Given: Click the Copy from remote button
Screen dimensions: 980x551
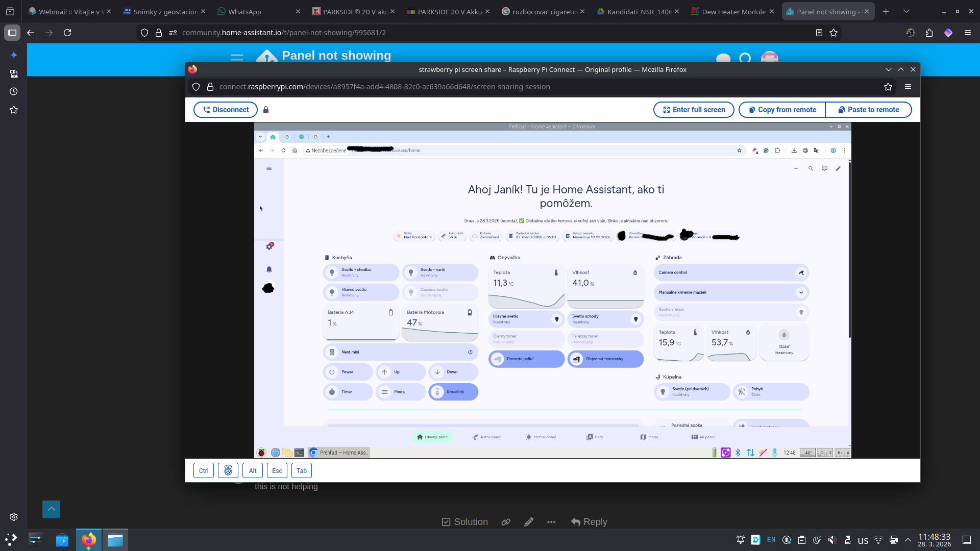Looking at the screenshot, I should click(x=782, y=110).
